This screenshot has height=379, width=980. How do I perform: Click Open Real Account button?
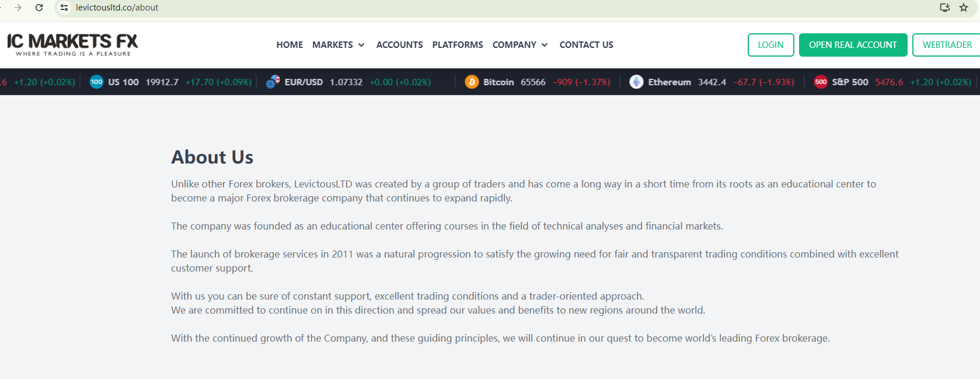(x=853, y=45)
